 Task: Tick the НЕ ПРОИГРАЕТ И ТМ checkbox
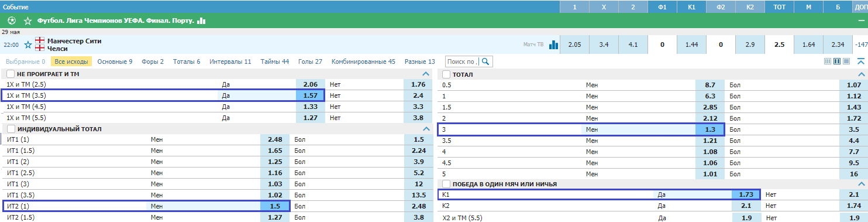[x=11, y=74]
